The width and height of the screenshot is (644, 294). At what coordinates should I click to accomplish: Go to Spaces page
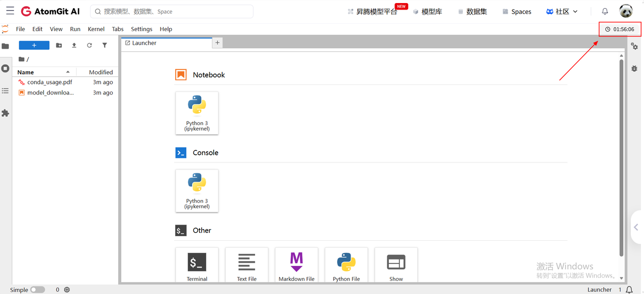517,11
